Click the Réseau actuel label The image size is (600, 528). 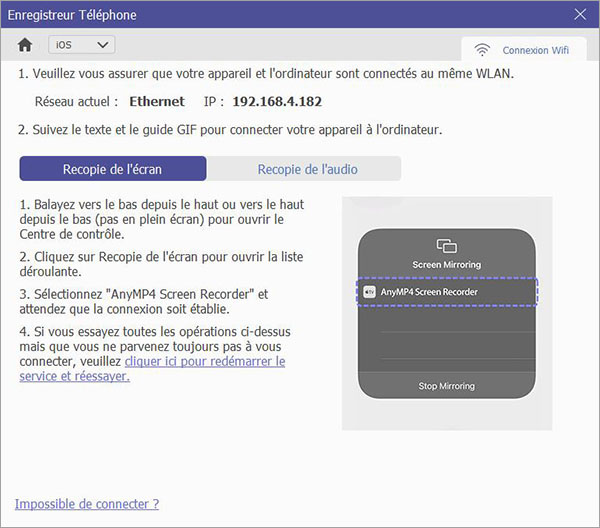click(x=76, y=101)
